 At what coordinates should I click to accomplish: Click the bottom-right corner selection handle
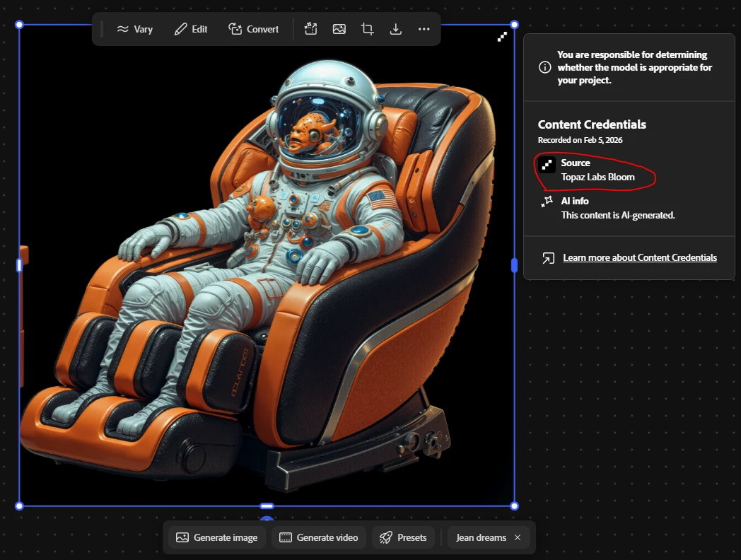pyautogui.click(x=515, y=506)
